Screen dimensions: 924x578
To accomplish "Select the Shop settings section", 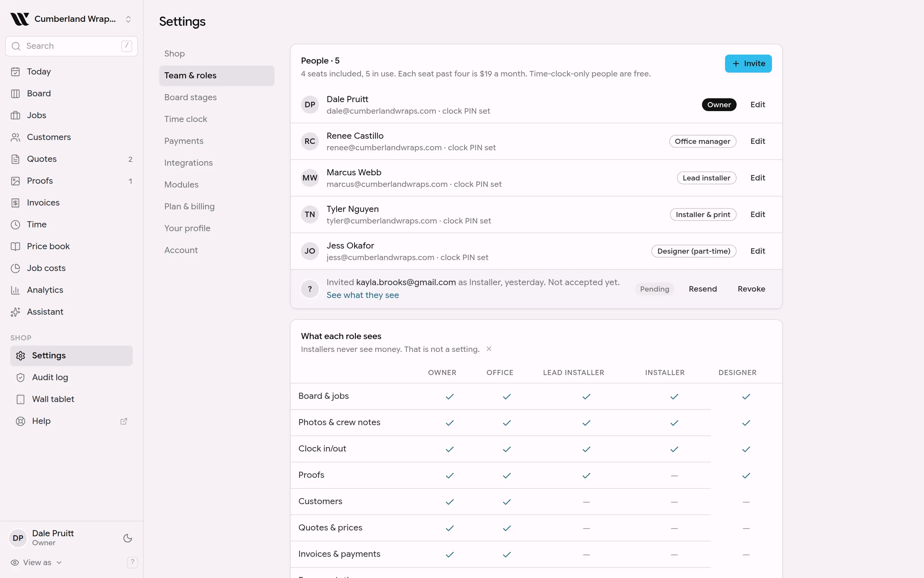I will pyautogui.click(x=217, y=54).
